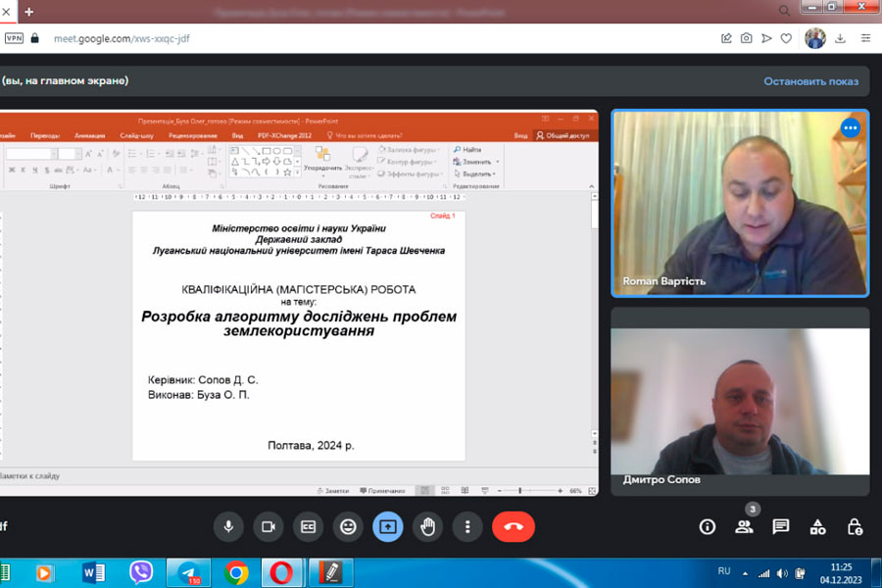Open the activities shapes icon

pyautogui.click(x=818, y=526)
